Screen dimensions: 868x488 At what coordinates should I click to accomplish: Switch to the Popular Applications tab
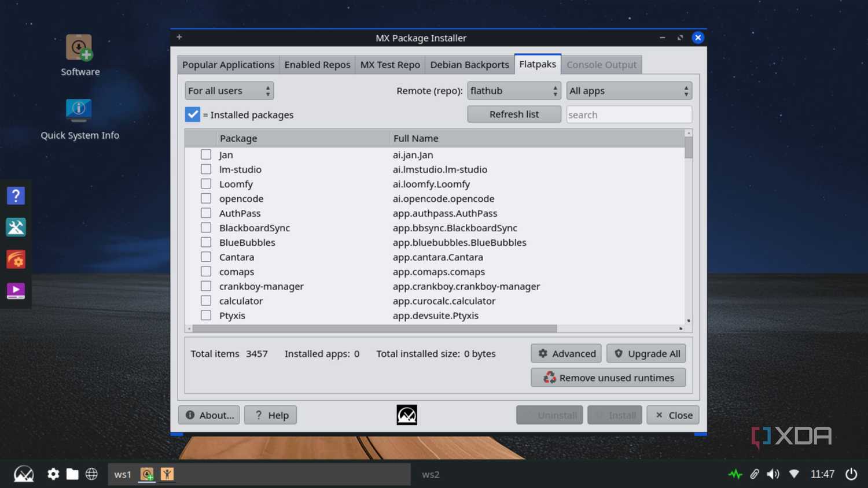[x=228, y=65]
